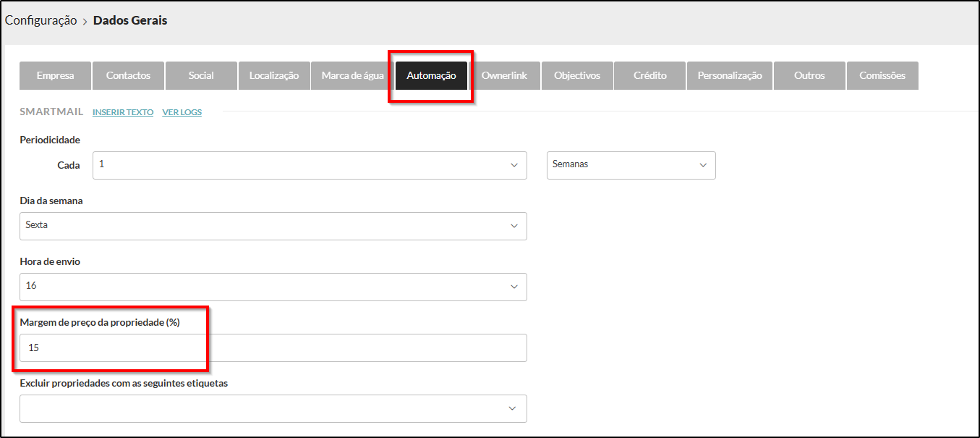Select the Crédito tab
The width and height of the screenshot is (980, 438).
click(x=649, y=76)
